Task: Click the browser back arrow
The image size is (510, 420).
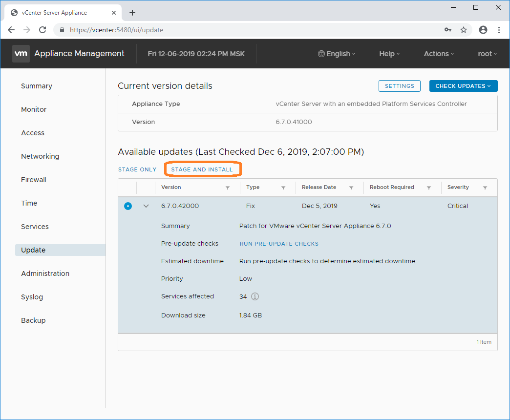Action: tap(11, 30)
